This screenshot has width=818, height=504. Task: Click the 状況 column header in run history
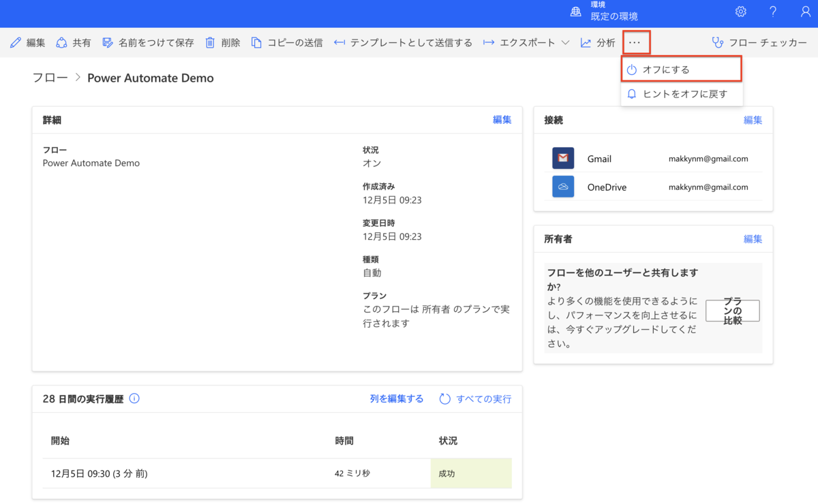[x=448, y=441]
